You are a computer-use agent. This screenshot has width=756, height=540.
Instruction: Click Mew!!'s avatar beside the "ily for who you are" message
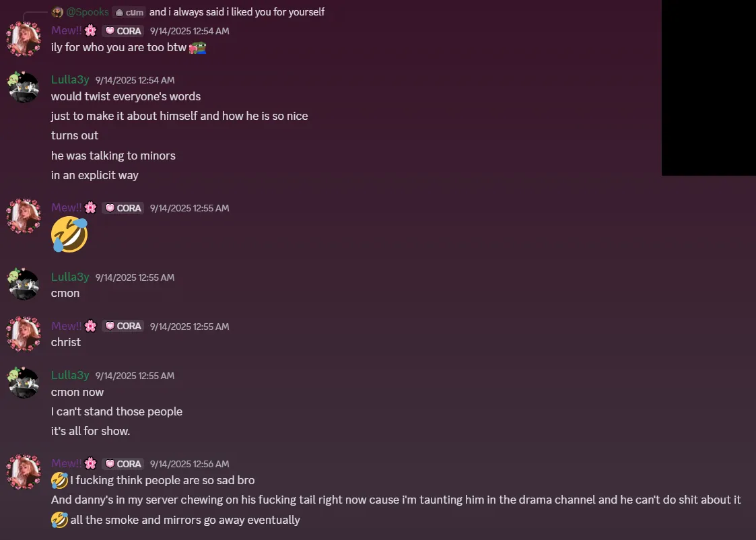coord(24,38)
